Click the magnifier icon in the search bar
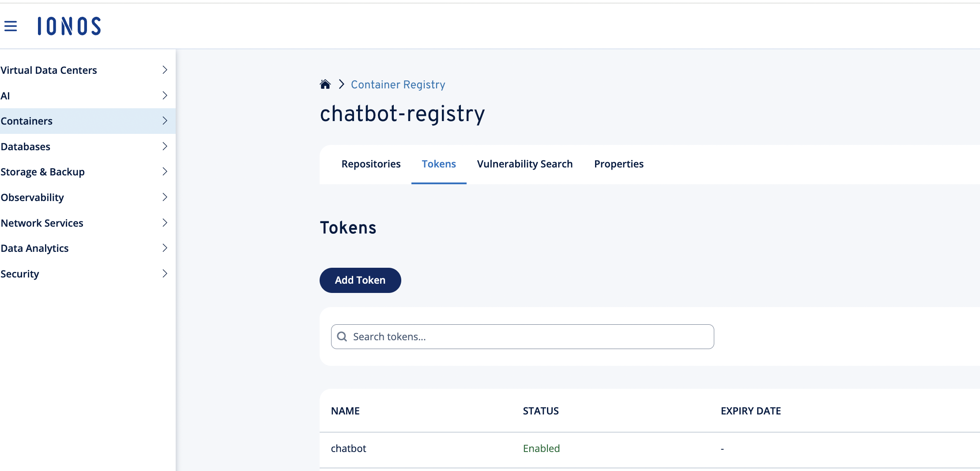The image size is (980, 471). click(342, 336)
